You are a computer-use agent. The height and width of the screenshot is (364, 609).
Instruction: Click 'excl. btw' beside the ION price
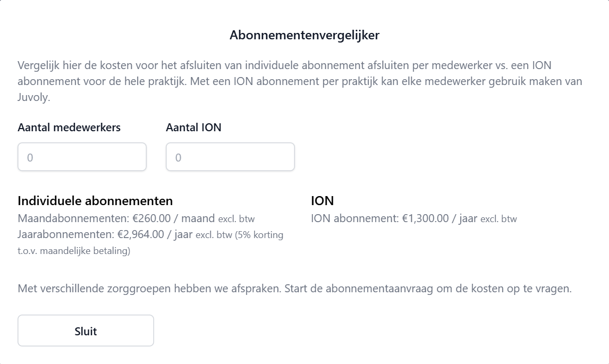498,219
